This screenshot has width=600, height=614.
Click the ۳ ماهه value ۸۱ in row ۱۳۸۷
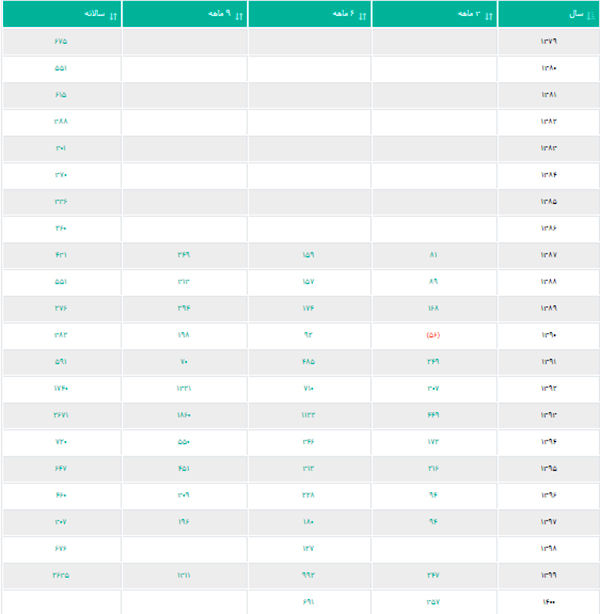(x=433, y=255)
